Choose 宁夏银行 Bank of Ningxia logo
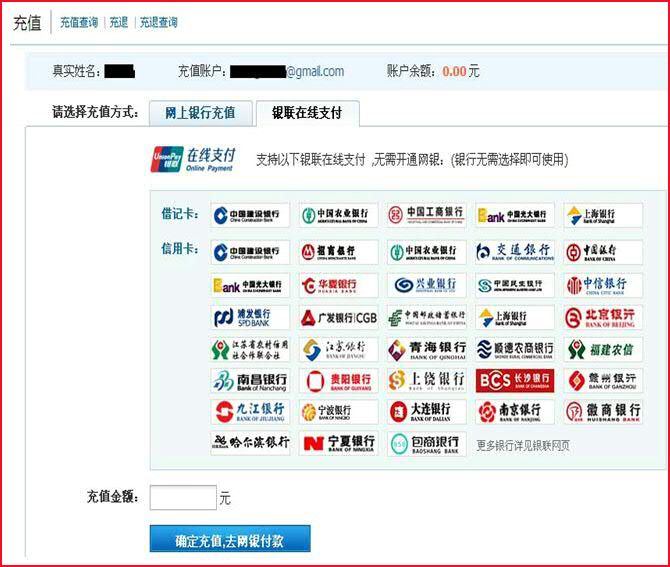 coord(338,444)
